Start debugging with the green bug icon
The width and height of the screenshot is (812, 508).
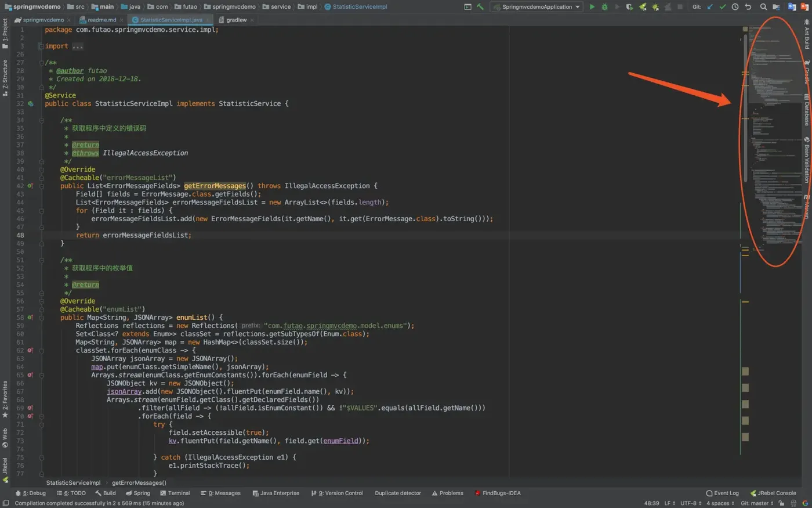point(604,7)
